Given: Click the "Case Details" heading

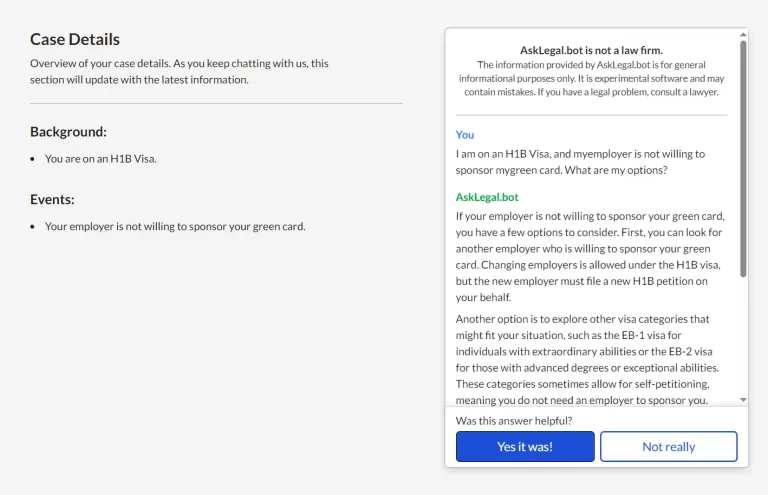Looking at the screenshot, I should point(75,39).
